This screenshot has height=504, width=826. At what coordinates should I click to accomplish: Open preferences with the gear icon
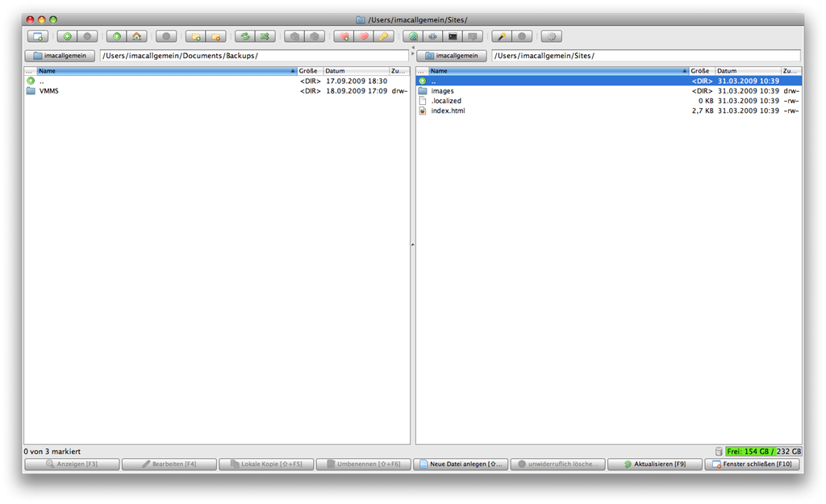point(551,36)
